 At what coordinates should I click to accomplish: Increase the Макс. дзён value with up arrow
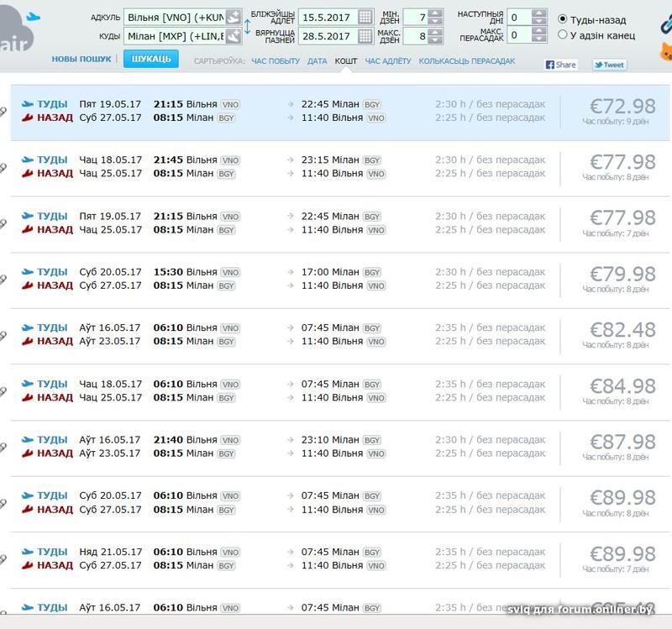point(435,32)
